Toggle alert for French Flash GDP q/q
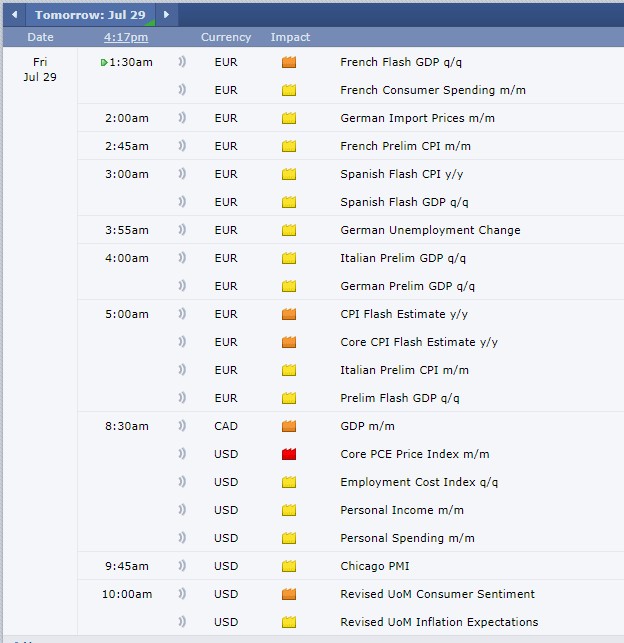Image resolution: width=624 pixels, height=643 pixels. (x=183, y=62)
